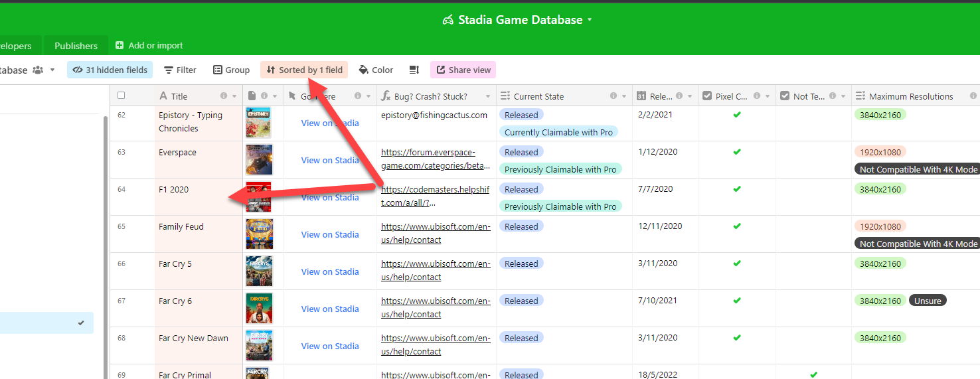The image size is (980, 379).
Task: Open the collaborators people icon beside the view name
Action: point(38,70)
